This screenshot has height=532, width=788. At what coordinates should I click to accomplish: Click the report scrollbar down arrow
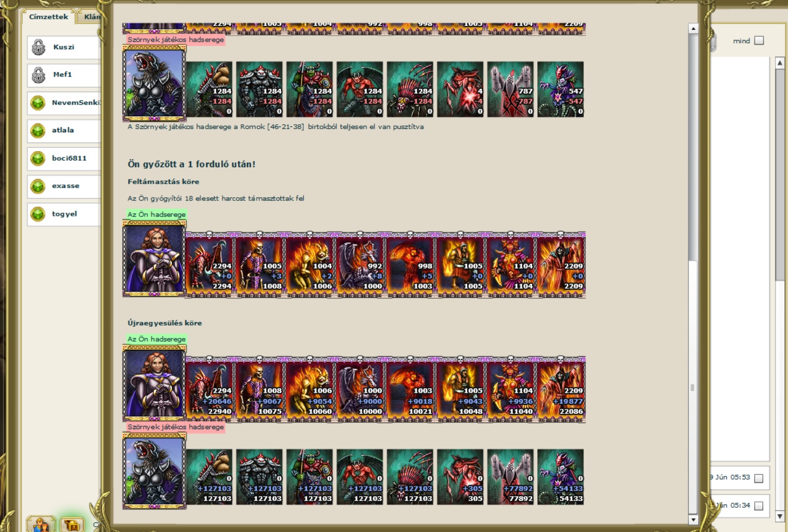point(693,520)
